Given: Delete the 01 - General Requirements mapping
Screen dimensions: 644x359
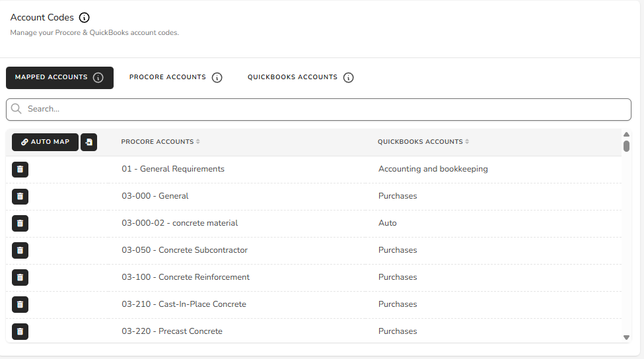Looking at the screenshot, I should point(20,170).
